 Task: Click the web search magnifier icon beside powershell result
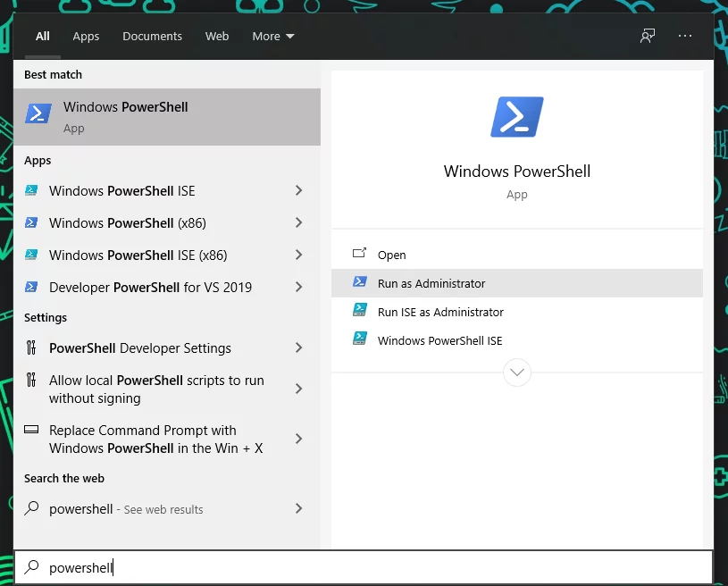(31, 508)
